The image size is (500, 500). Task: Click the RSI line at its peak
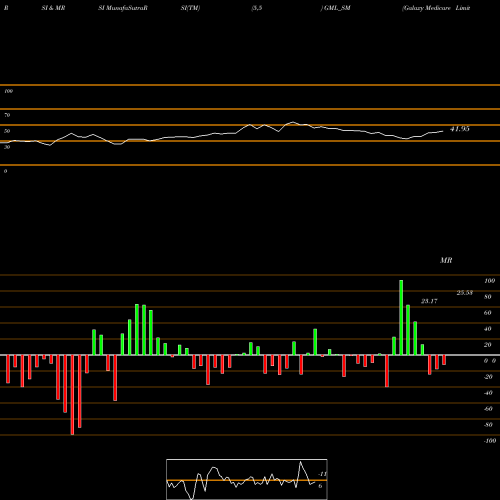point(293,122)
